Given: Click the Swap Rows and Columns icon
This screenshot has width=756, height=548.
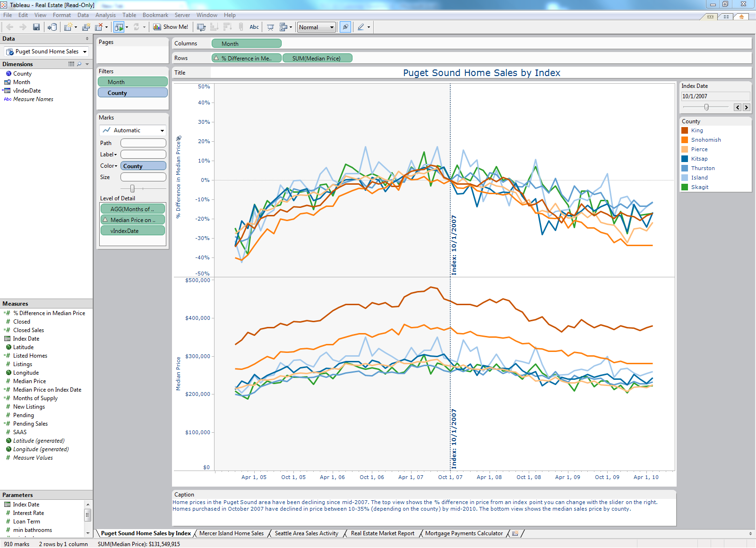Looking at the screenshot, I should (200, 27).
